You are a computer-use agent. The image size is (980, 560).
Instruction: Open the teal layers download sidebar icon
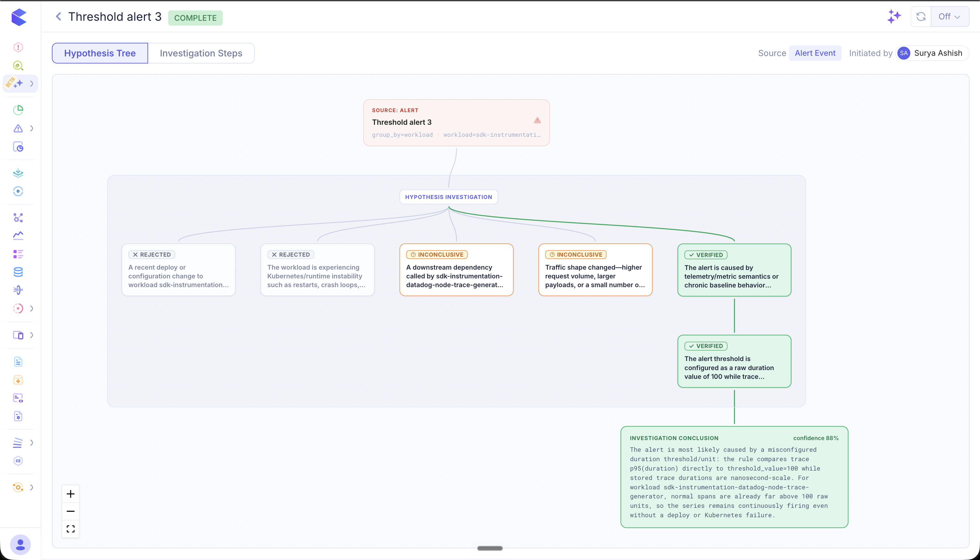(18, 173)
